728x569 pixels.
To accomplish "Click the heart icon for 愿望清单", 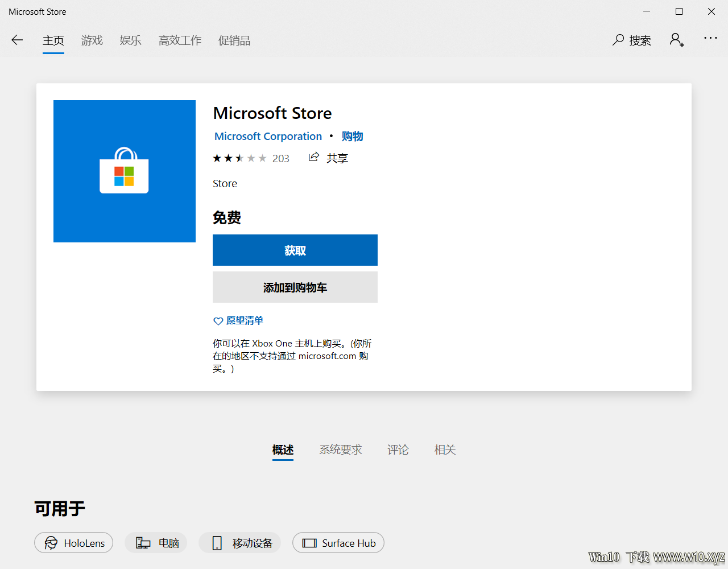I will point(218,321).
